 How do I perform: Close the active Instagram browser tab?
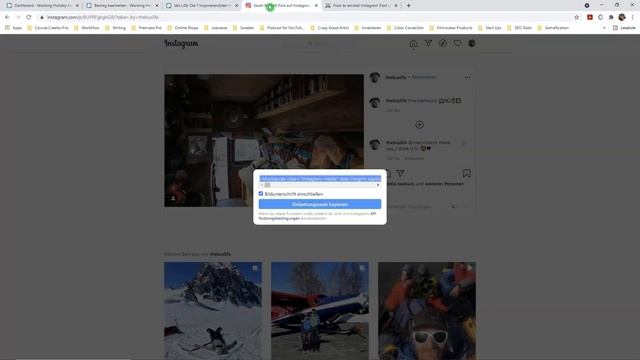click(316, 6)
